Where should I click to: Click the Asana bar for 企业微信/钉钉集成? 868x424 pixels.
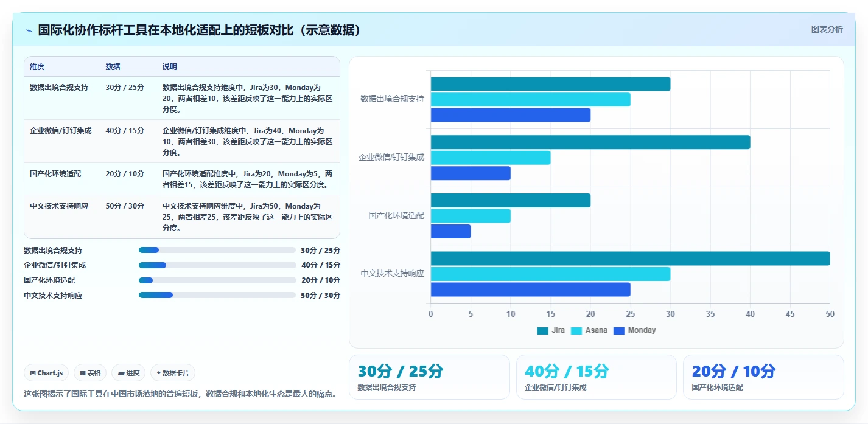click(491, 158)
